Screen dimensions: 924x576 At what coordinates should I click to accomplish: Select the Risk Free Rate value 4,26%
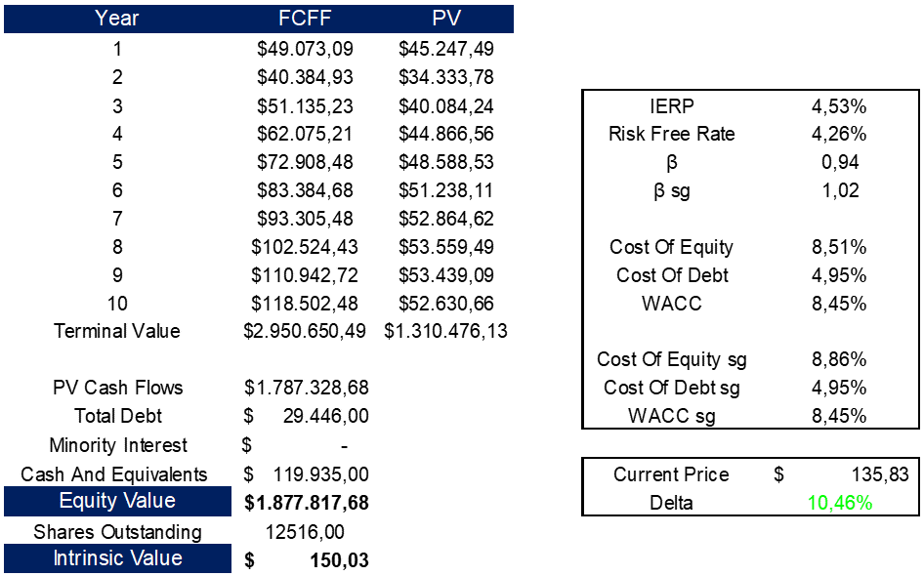(x=839, y=134)
